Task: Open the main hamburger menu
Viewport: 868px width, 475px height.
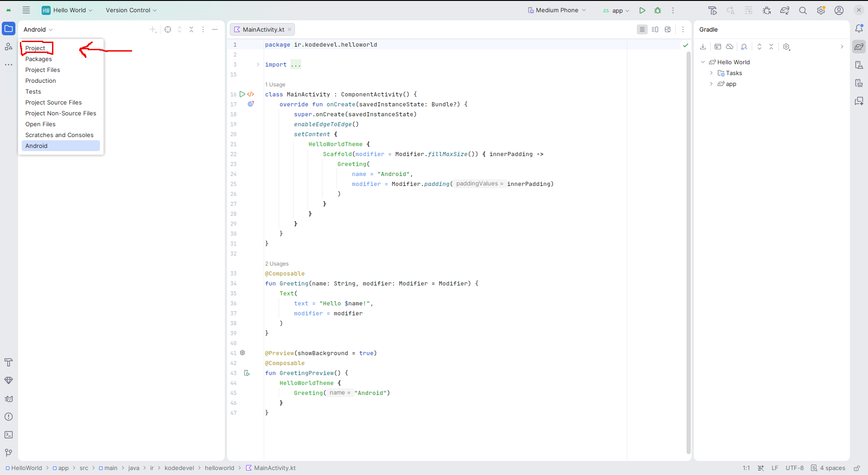Action: coord(26,10)
